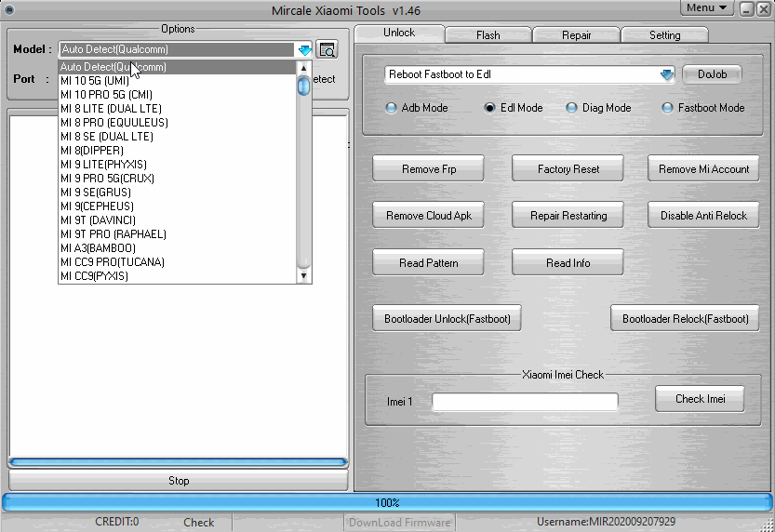Focus the Imei 1 input field
Screen dimensions: 775x532
point(525,402)
